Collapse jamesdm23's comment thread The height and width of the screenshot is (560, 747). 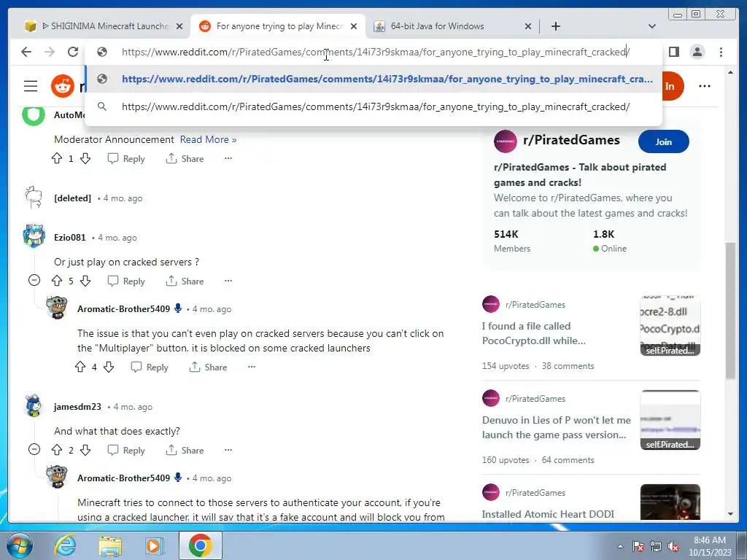[x=34, y=449]
